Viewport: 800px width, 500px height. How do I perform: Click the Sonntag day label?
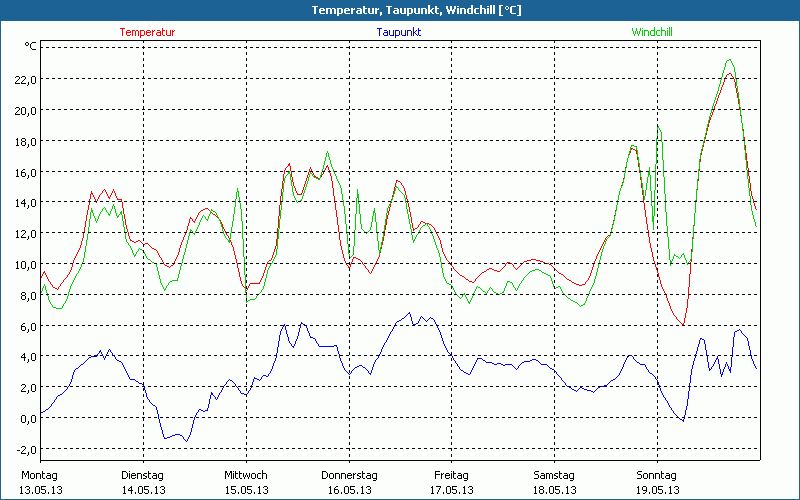(x=657, y=476)
